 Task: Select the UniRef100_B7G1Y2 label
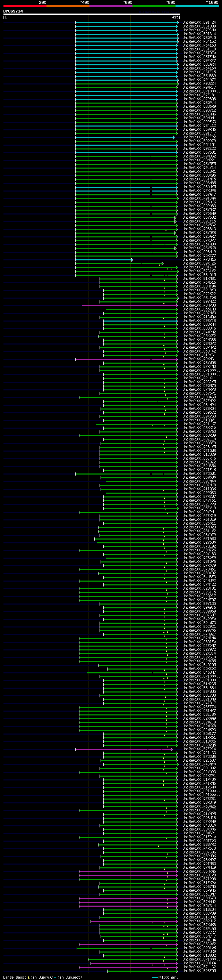(199, 271)
